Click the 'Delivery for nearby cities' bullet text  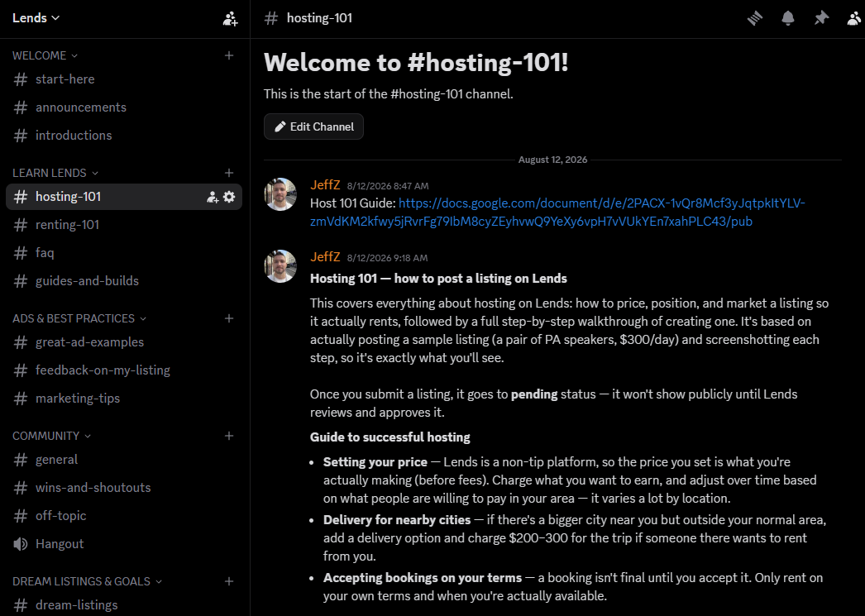click(397, 520)
